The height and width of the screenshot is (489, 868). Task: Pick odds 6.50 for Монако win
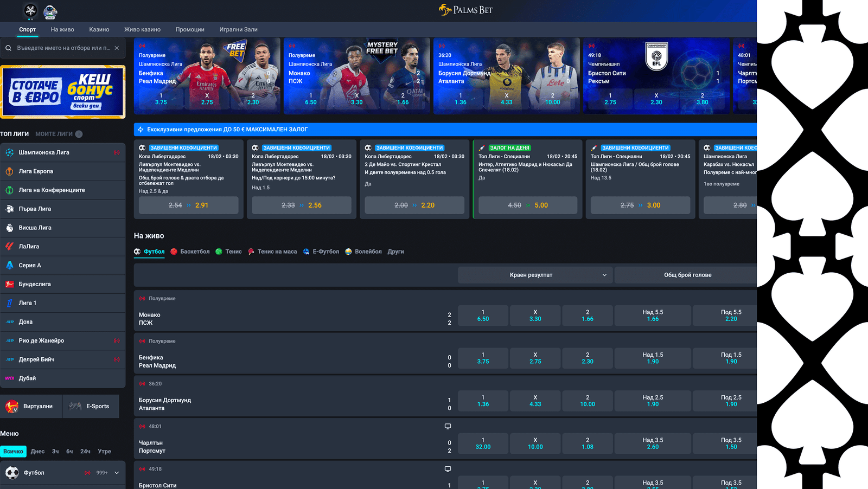[x=483, y=316]
